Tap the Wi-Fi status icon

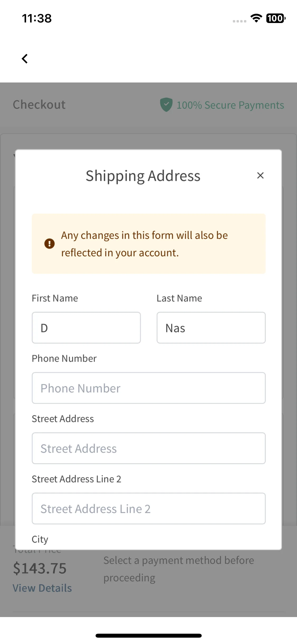[x=256, y=18]
